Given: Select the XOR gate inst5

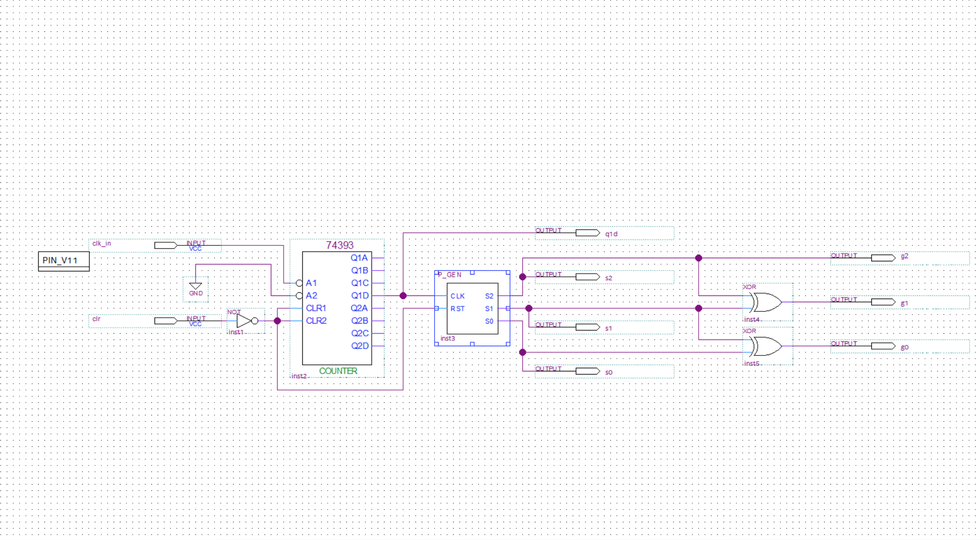Looking at the screenshot, I should (767, 346).
